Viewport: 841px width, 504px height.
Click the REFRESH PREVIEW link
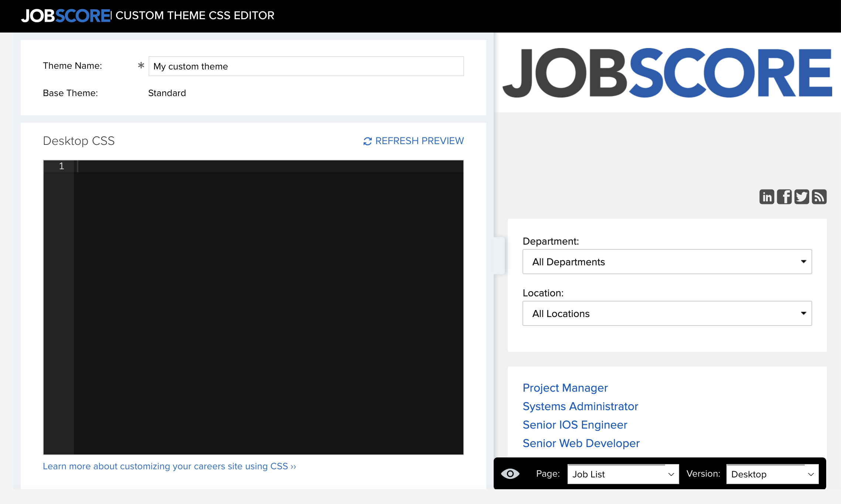pyautogui.click(x=419, y=141)
